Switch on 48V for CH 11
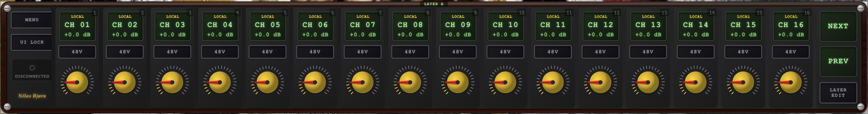 point(553,52)
